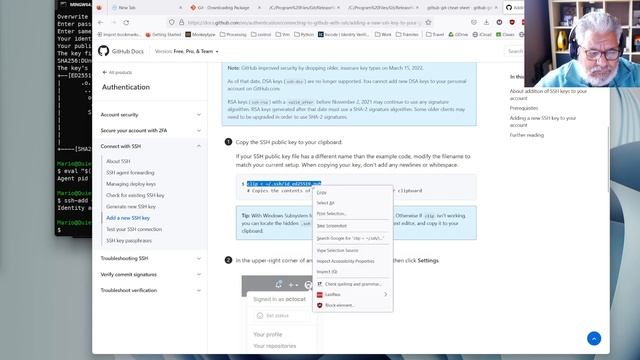Open the downloads toolbar icon
Screen dimensions: 640x360
pos(487,22)
